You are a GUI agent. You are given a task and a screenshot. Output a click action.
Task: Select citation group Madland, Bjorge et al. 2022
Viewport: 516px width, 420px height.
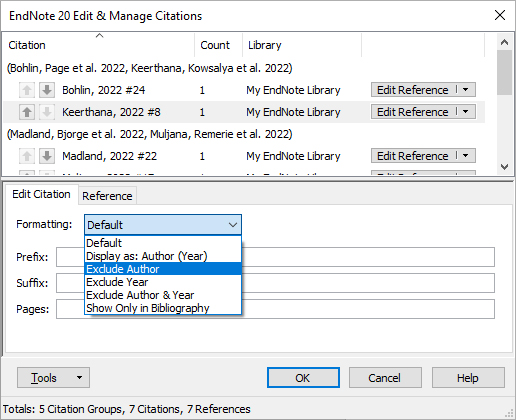[150, 134]
